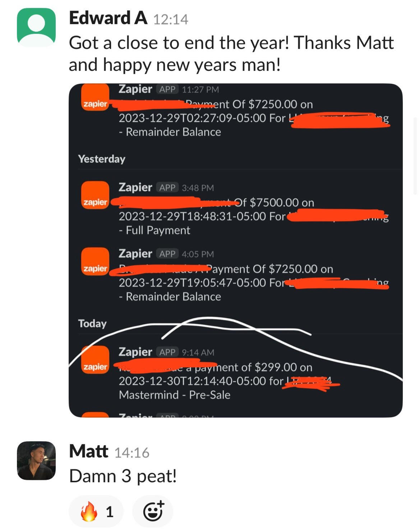Click the APP badge next to 9:14 AM
The height and width of the screenshot is (530, 420).
[x=167, y=352]
